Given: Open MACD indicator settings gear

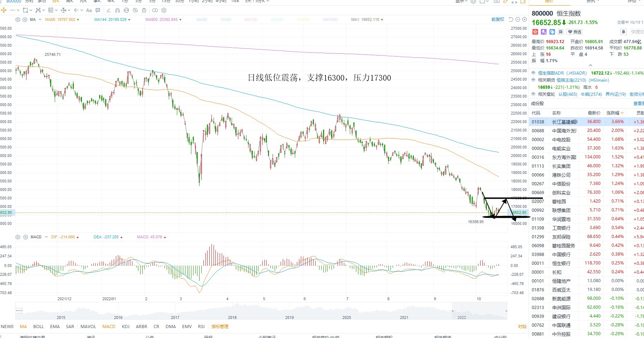Looking at the screenshot, I should pyautogui.click(x=18, y=237).
